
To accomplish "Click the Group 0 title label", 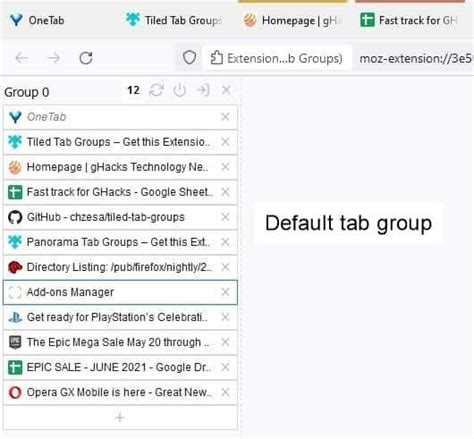I will (x=27, y=92).
